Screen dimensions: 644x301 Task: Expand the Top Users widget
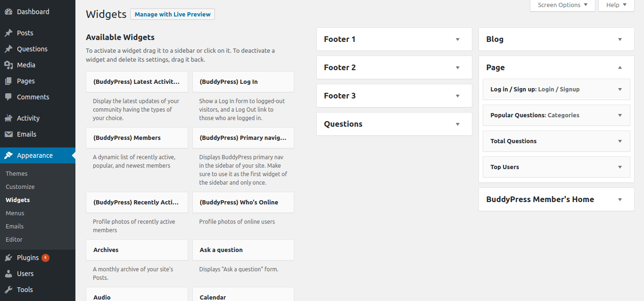click(620, 167)
